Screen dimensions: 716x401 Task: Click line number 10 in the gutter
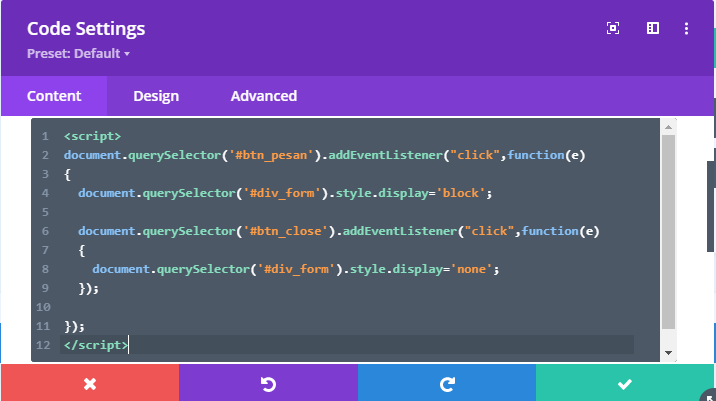[x=43, y=307]
